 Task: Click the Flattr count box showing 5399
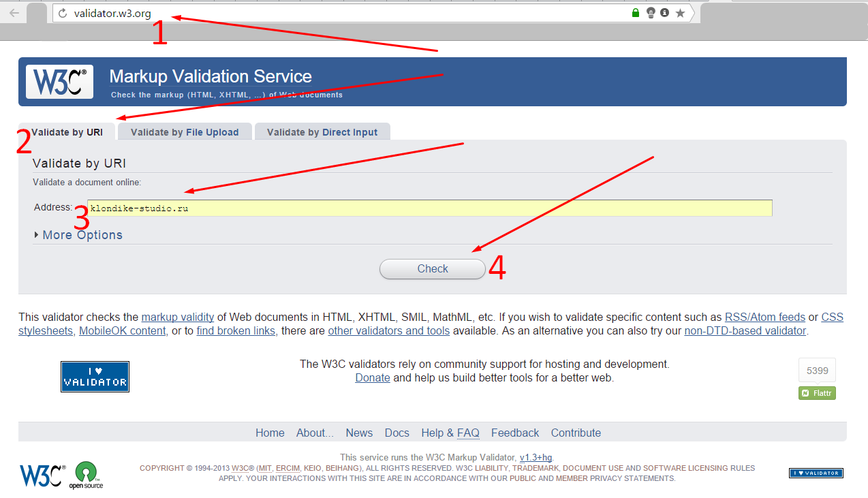pos(817,371)
